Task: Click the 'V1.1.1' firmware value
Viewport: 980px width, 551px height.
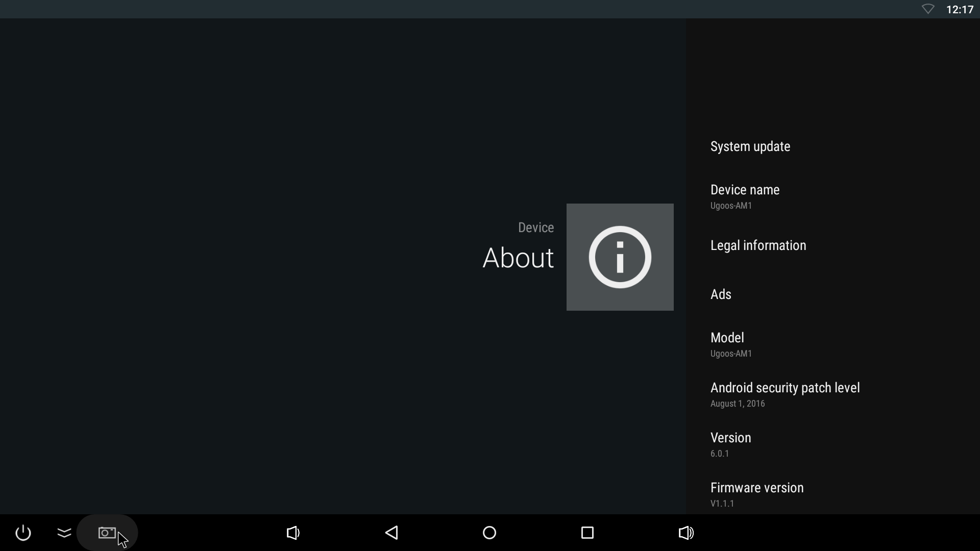Action: [x=722, y=504]
